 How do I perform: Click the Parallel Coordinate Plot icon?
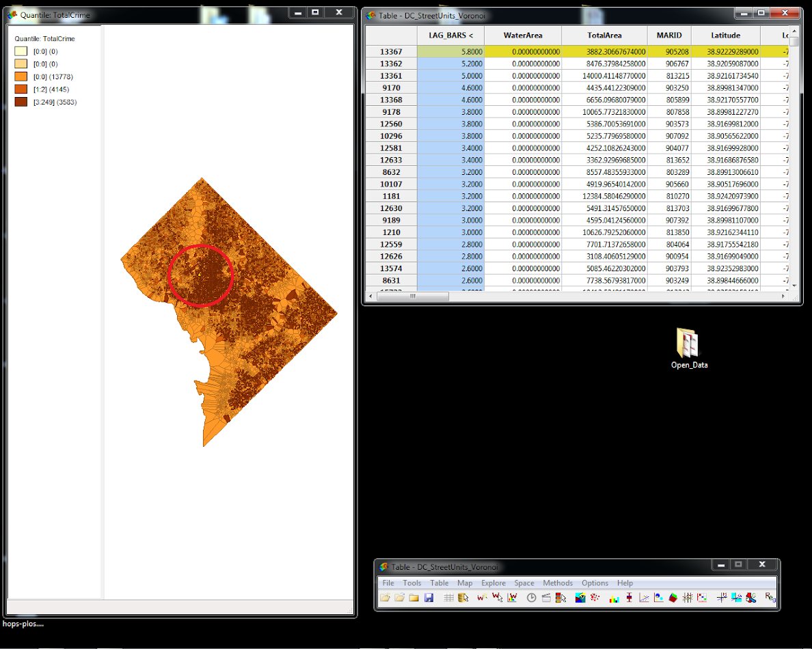pos(687,598)
